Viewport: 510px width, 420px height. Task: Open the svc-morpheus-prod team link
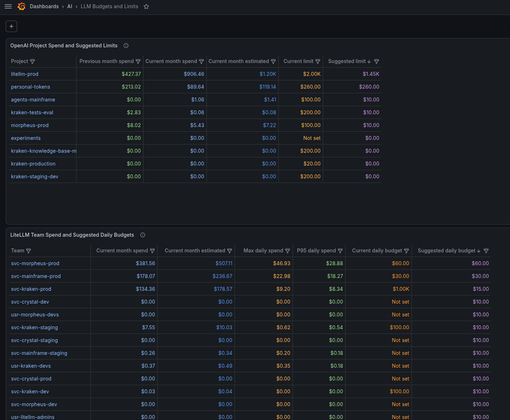tap(35, 263)
